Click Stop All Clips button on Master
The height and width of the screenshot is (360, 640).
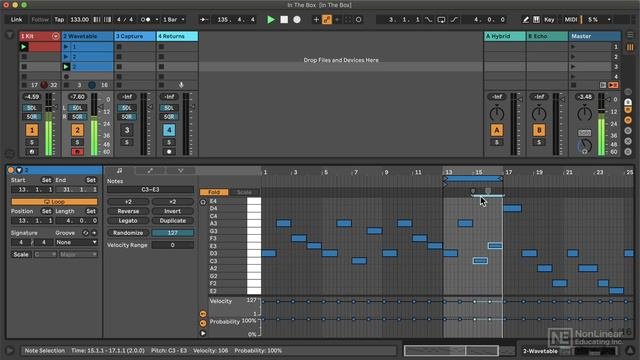[573, 85]
